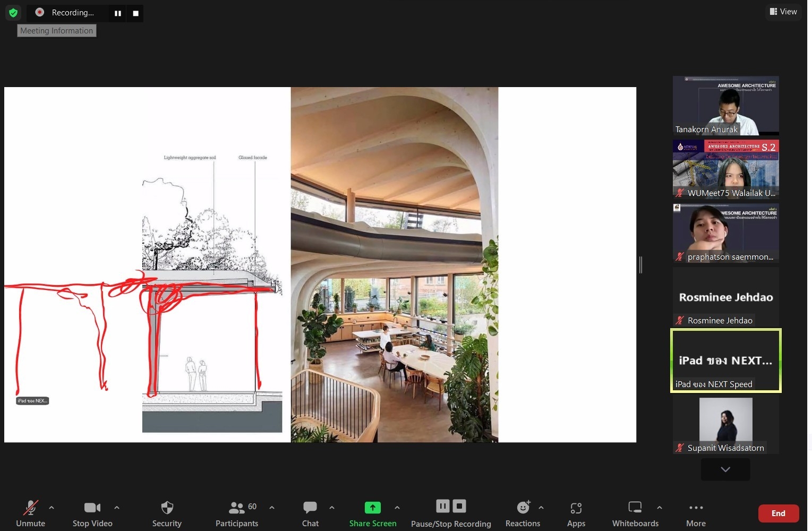Pause recording in the top recording bar
812x531 pixels.
click(x=118, y=13)
